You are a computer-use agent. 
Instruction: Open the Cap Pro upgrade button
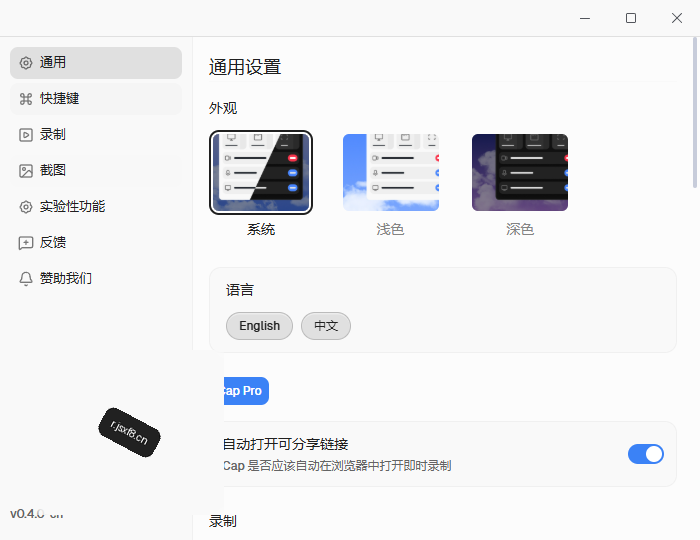pos(246,391)
